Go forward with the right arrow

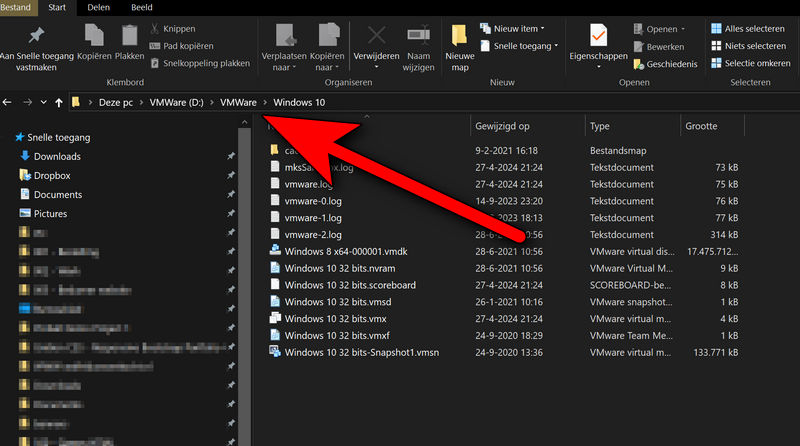coord(27,103)
